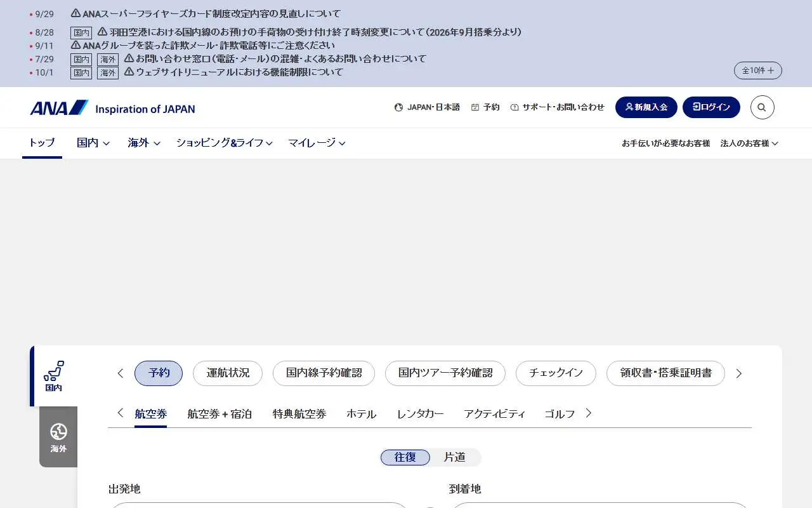This screenshot has height=508, width=812.
Task: Switch to the レンタカー tab
Action: tap(420, 414)
